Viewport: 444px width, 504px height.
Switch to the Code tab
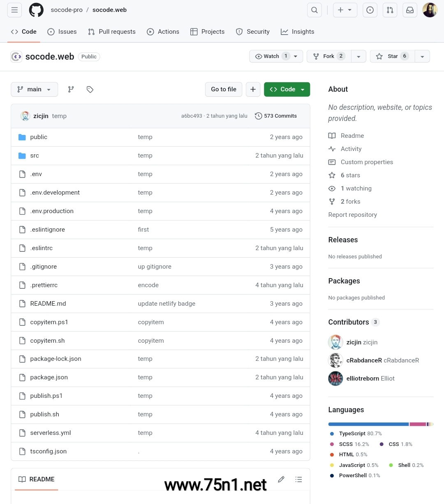tap(24, 32)
